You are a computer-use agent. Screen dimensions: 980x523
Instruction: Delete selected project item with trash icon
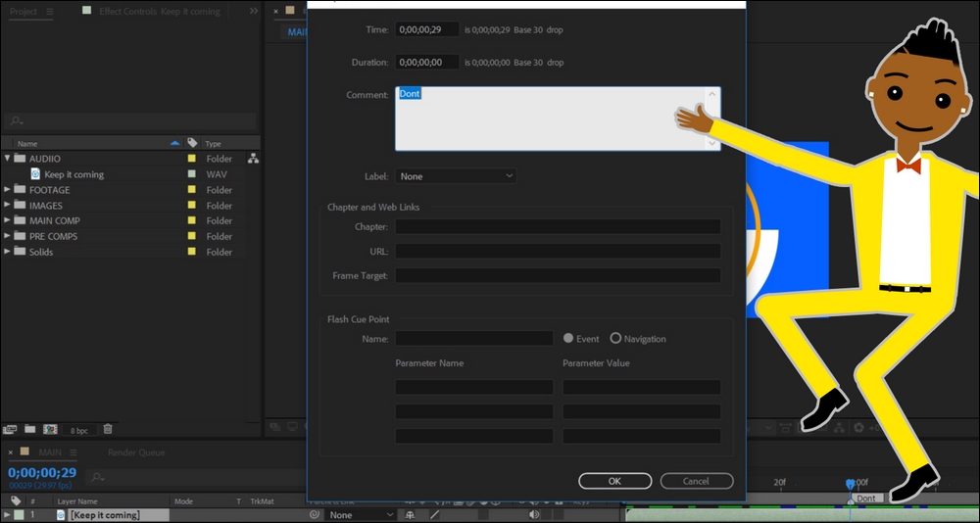[x=108, y=429]
